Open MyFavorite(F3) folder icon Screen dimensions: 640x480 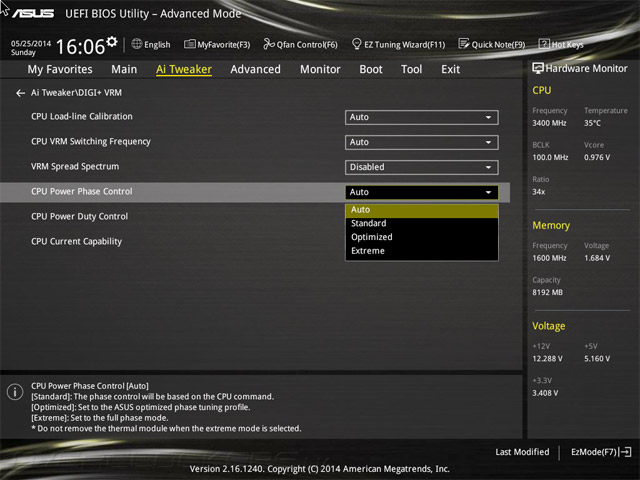[x=189, y=44]
